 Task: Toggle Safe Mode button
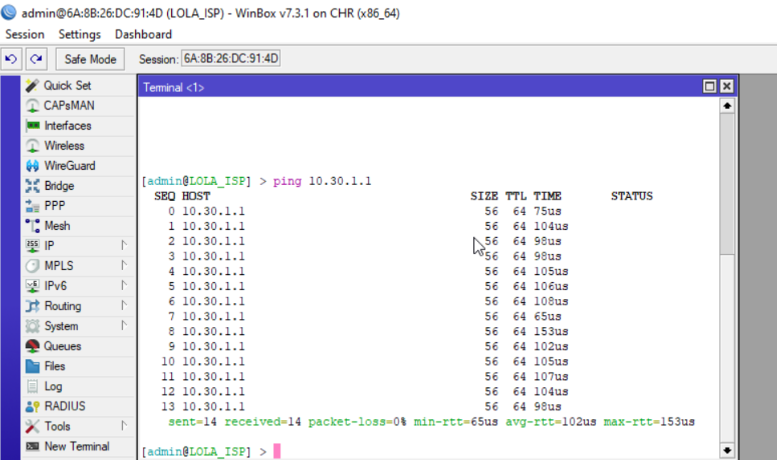91,59
